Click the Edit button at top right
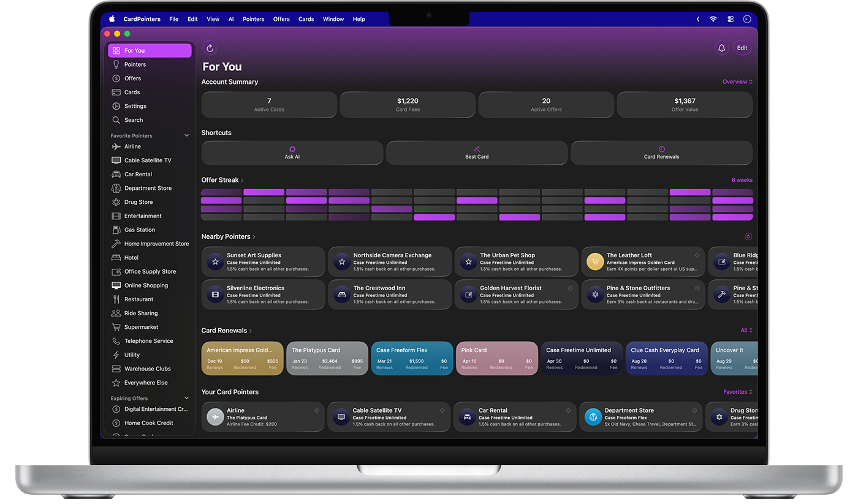The height and width of the screenshot is (504, 858). (x=742, y=47)
